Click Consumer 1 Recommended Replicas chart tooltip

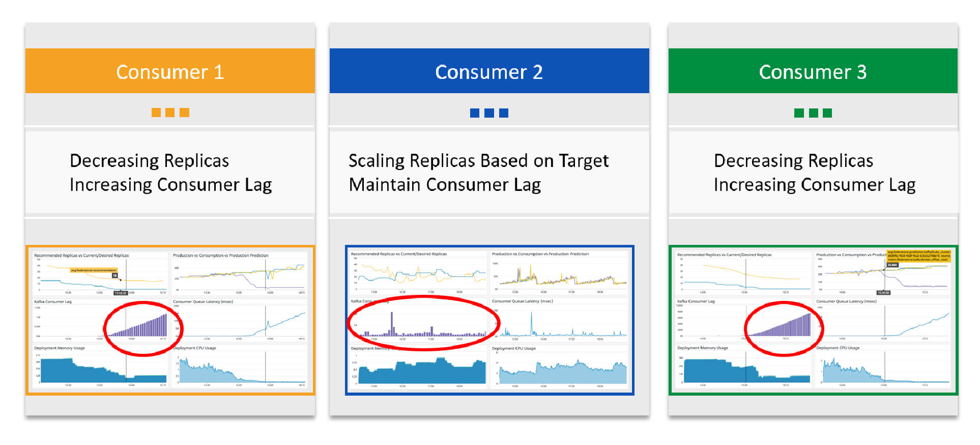(x=94, y=270)
